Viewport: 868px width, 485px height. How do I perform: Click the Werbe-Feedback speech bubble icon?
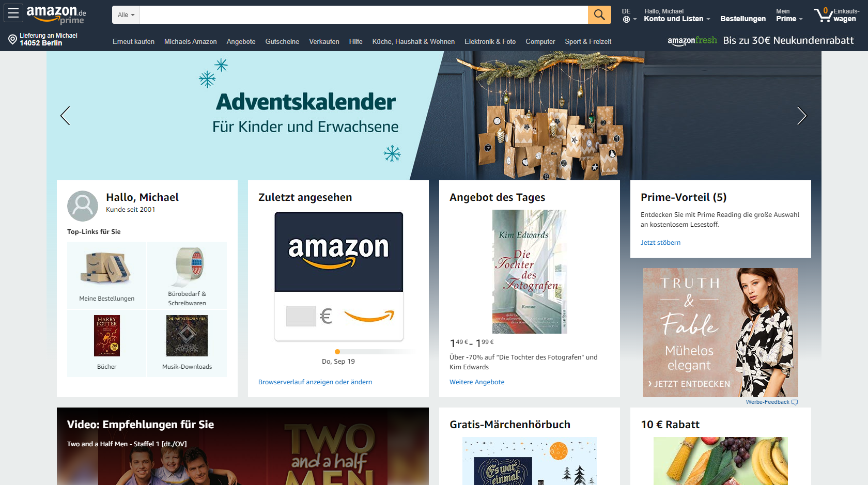click(795, 402)
